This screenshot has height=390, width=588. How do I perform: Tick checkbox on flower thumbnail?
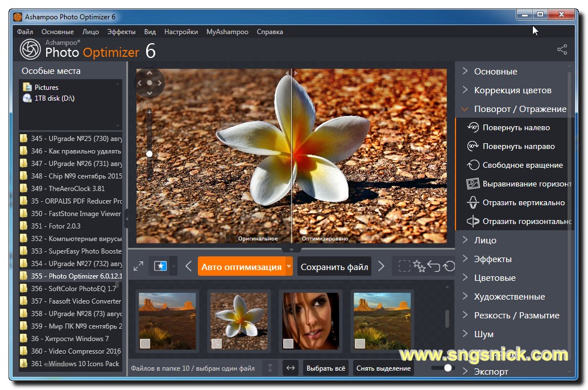pyautogui.click(x=216, y=343)
